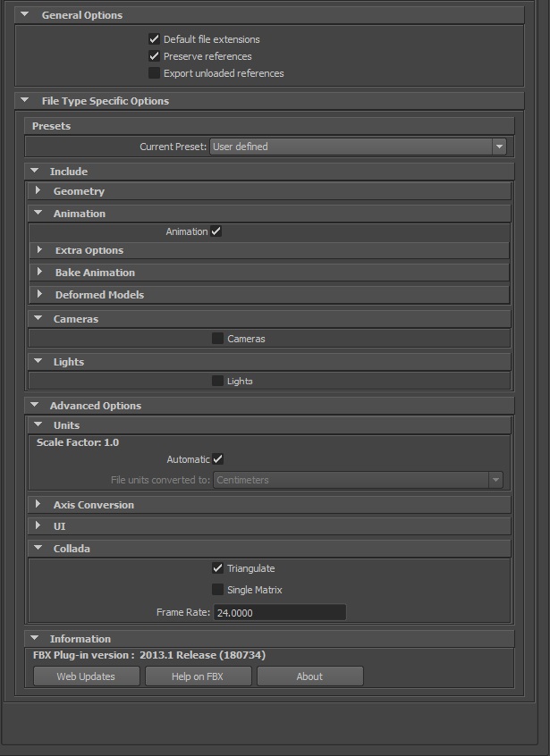The image size is (550, 756).
Task: Expand the Extra Options section
Action: point(38,250)
